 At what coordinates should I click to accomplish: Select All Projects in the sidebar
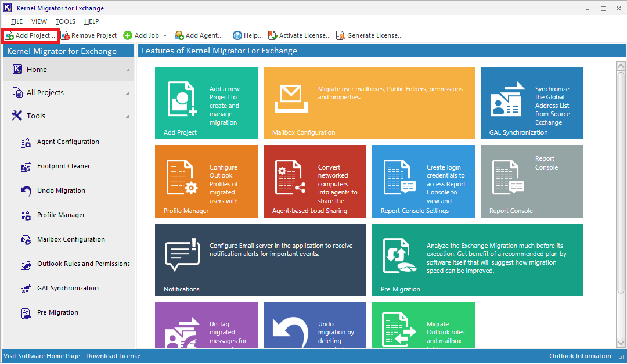[68, 92]
